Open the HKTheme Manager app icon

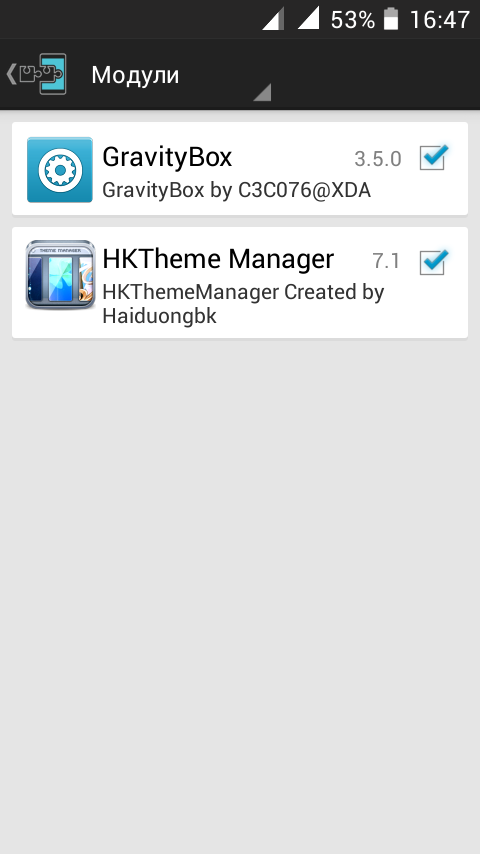pos(60,275)
